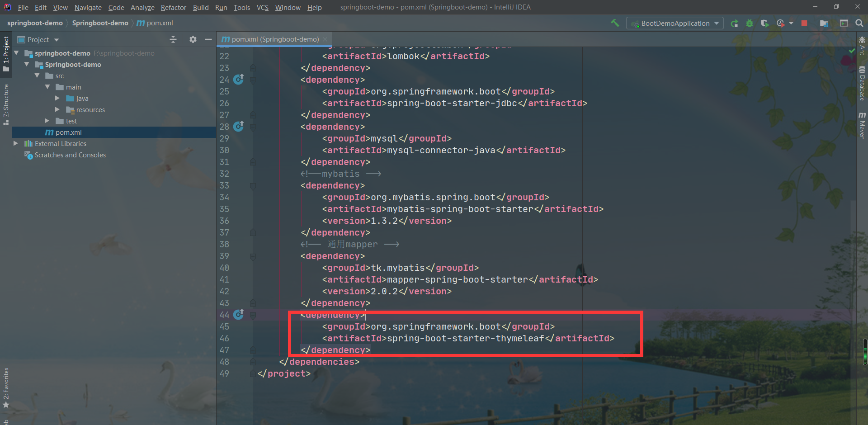Click Springboot-demo module breadcrumb
The height and width of the screenshot is (425, 868).
(100, 23)
